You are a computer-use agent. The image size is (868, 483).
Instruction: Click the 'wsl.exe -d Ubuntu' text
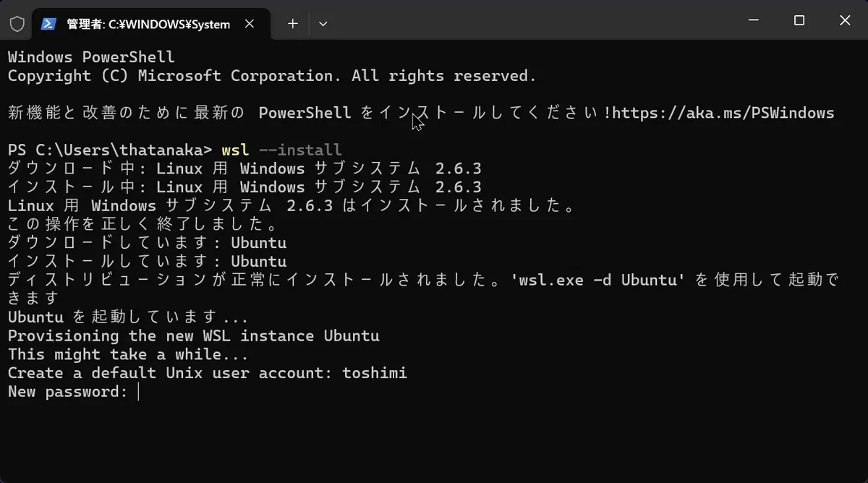[598, 280]
